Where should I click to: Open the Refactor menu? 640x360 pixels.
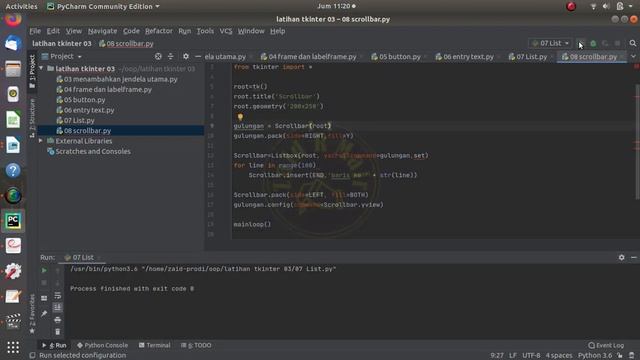pos(158,31)
